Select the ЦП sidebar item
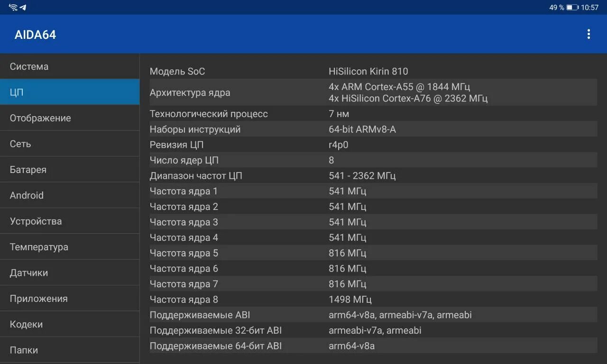This screenshot has width=607, height=364. (70, 92)
